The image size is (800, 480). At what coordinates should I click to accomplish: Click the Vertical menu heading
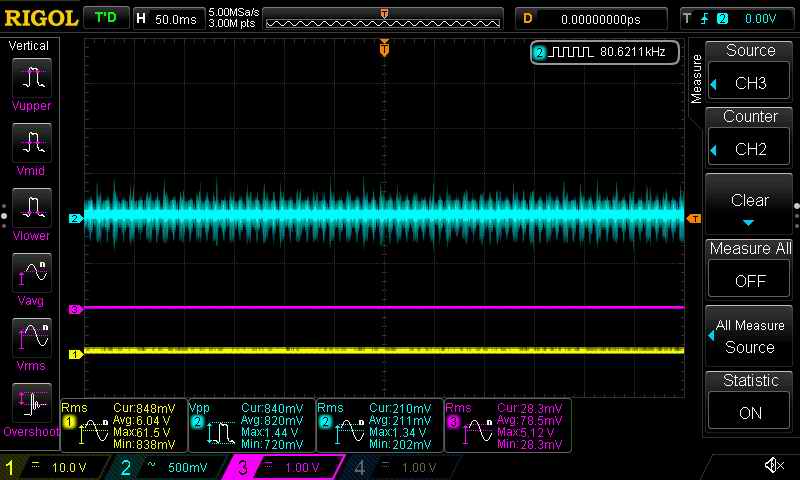tap(29, 46)
